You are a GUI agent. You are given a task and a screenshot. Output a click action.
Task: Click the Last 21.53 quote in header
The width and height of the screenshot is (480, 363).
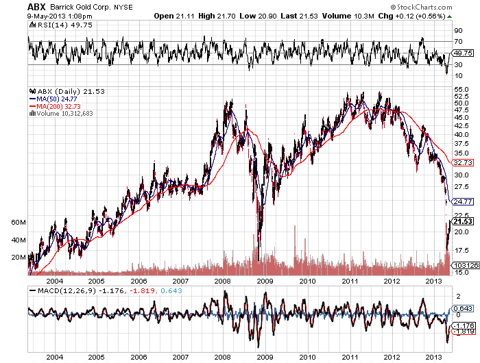(x=299, y=16)
